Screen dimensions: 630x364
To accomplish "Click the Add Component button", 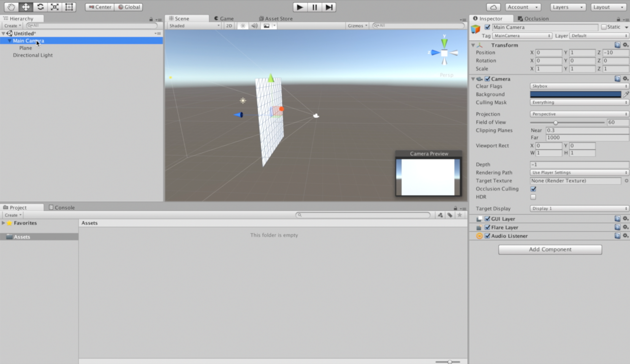I will [550, 249].
